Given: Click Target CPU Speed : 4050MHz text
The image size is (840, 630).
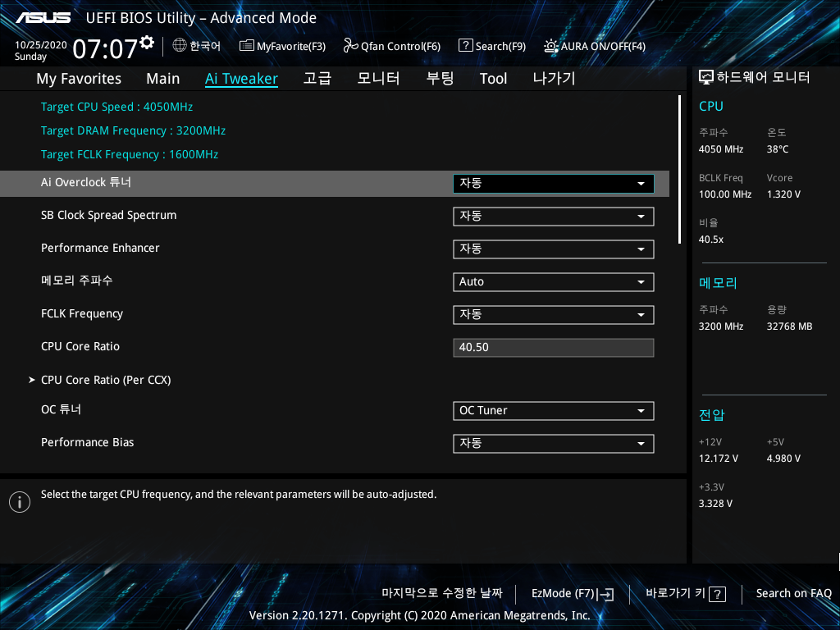Looking at the screenshot, I should [x=116, y=107].
